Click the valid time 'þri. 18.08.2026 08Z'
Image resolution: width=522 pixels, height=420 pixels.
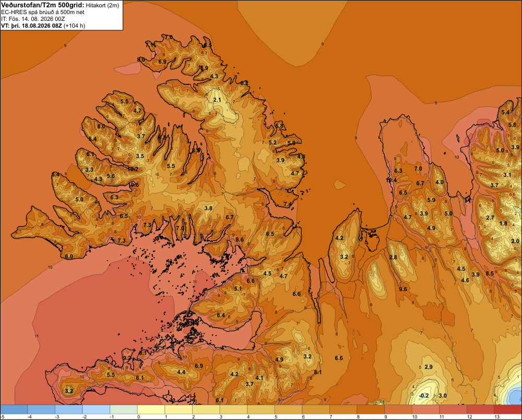coord(37,26)
